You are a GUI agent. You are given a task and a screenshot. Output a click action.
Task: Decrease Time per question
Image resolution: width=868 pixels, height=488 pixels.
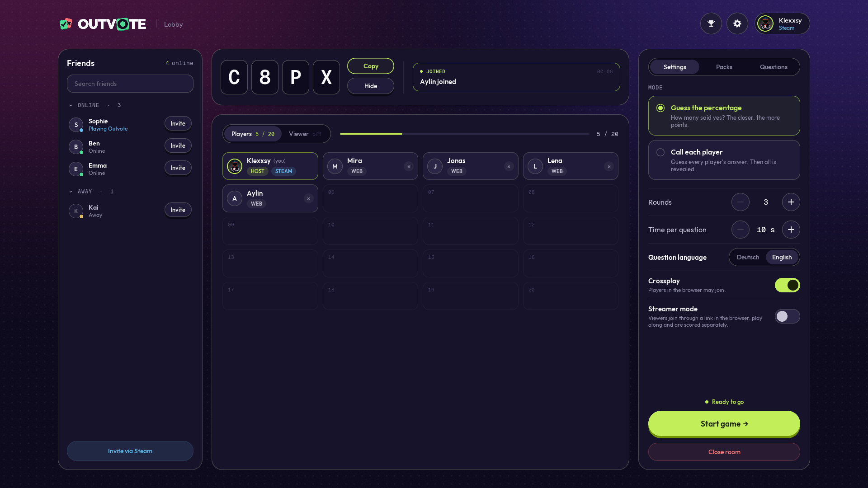pos(741,230)
